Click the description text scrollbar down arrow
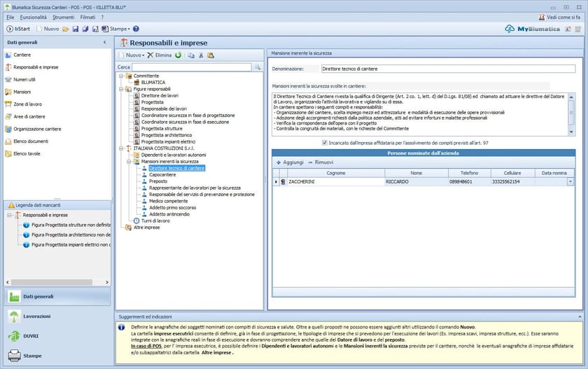 [571, 131]
